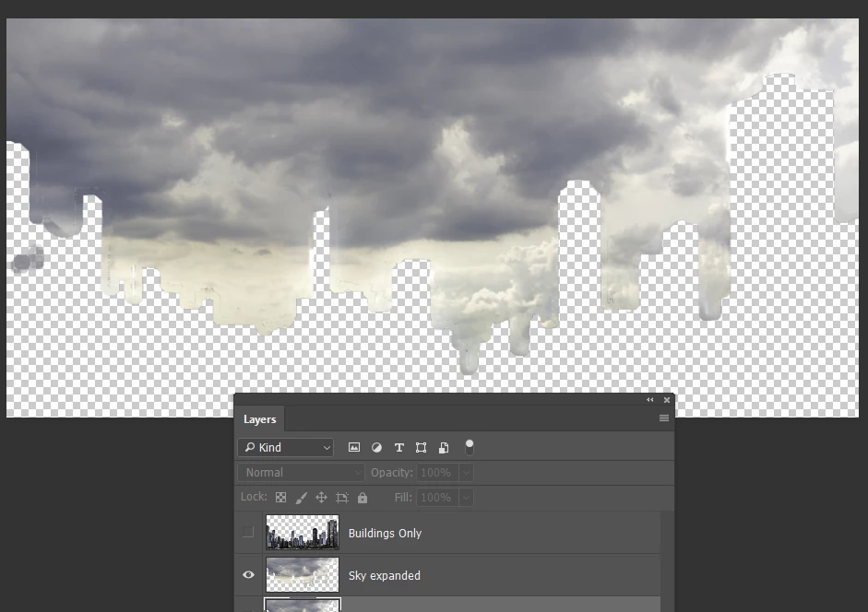Filter layers by adjustment layers icon
Screen dimensions: 868x612
coord(376,448)
